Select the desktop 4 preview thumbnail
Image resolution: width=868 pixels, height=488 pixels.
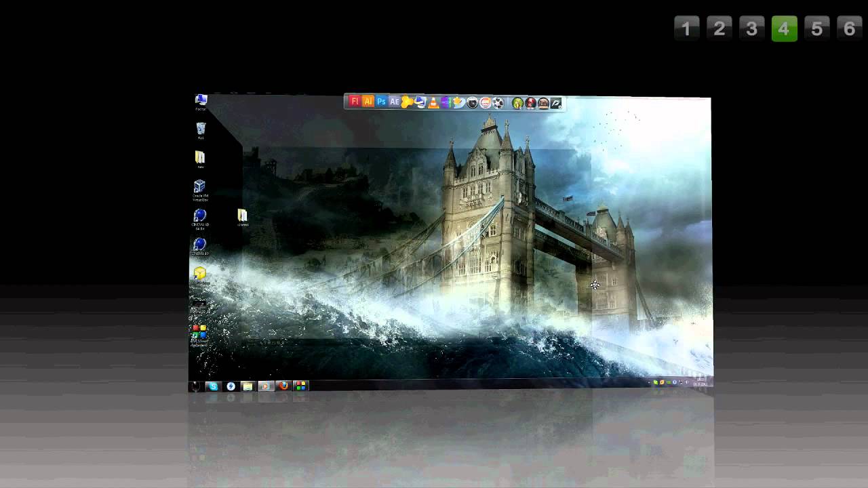coord(450,242)
